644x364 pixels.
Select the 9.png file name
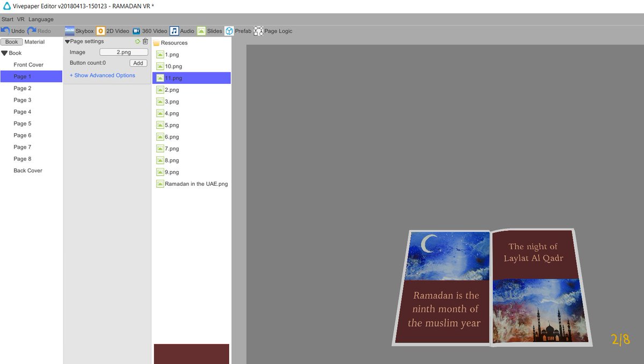(172, 172)
